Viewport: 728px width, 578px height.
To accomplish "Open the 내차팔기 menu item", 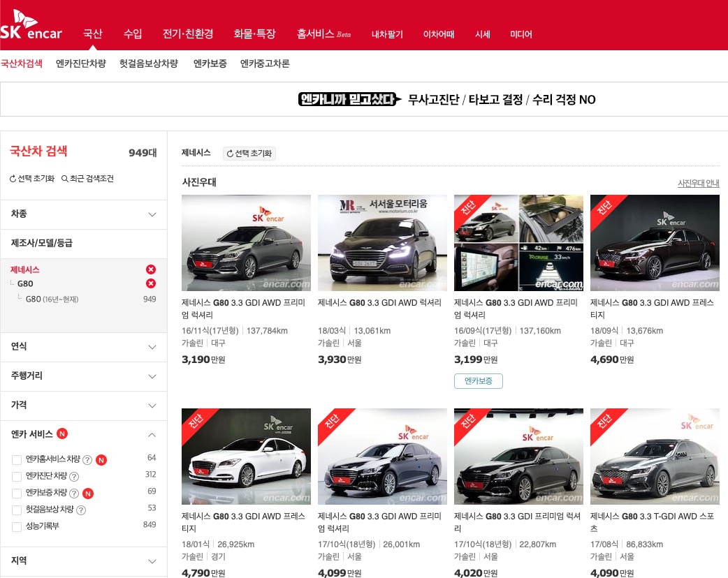I will click(387, 34).
